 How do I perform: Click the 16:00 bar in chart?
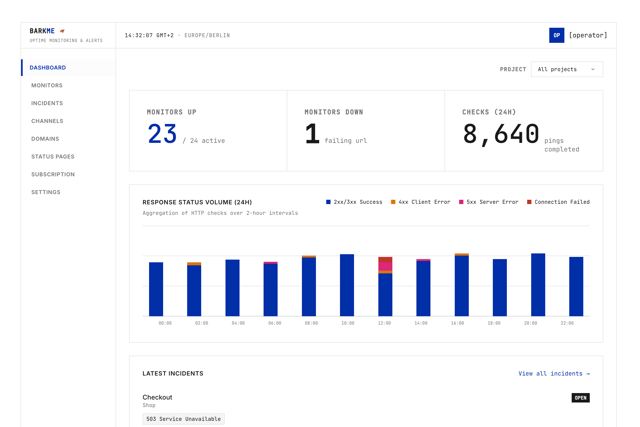(462, 285)
